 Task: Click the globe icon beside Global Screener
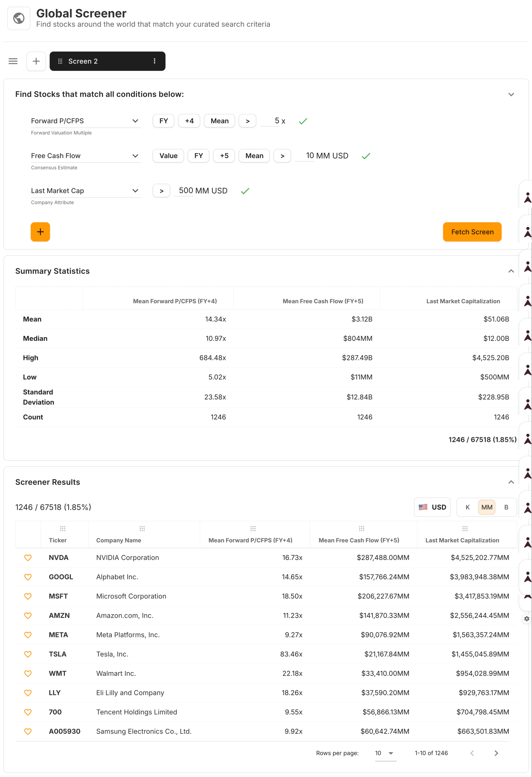[x=19, y=18]
